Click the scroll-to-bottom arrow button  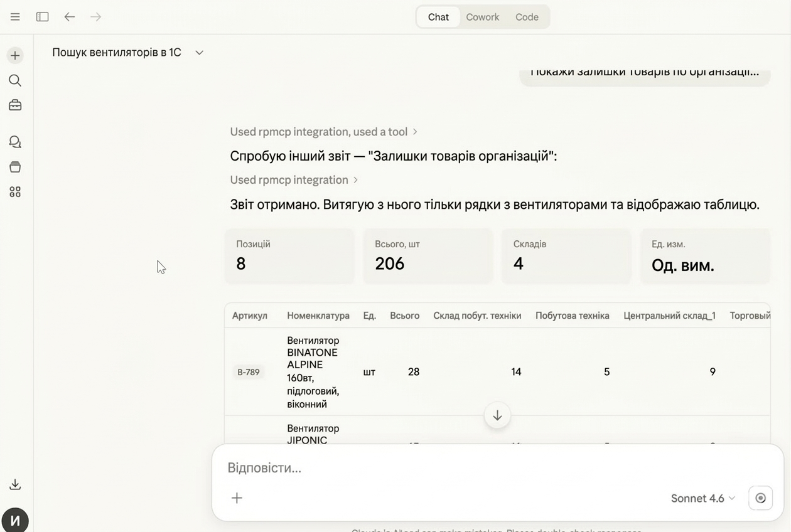tap(497, 416)
